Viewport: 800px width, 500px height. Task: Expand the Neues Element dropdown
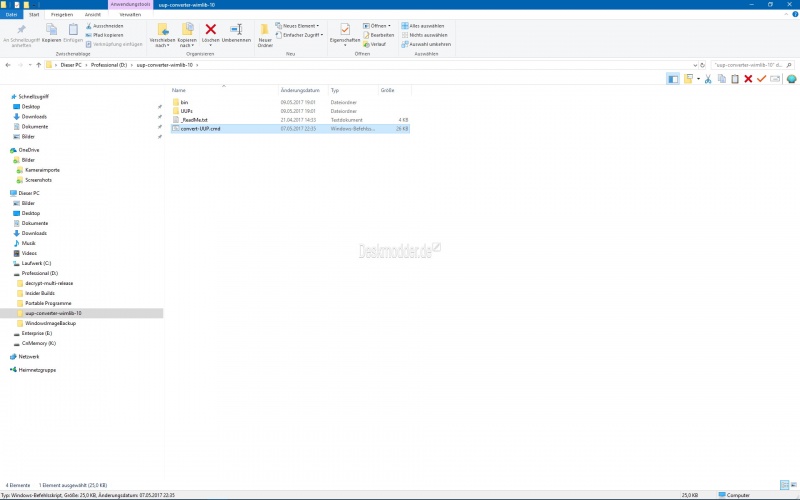297,26
